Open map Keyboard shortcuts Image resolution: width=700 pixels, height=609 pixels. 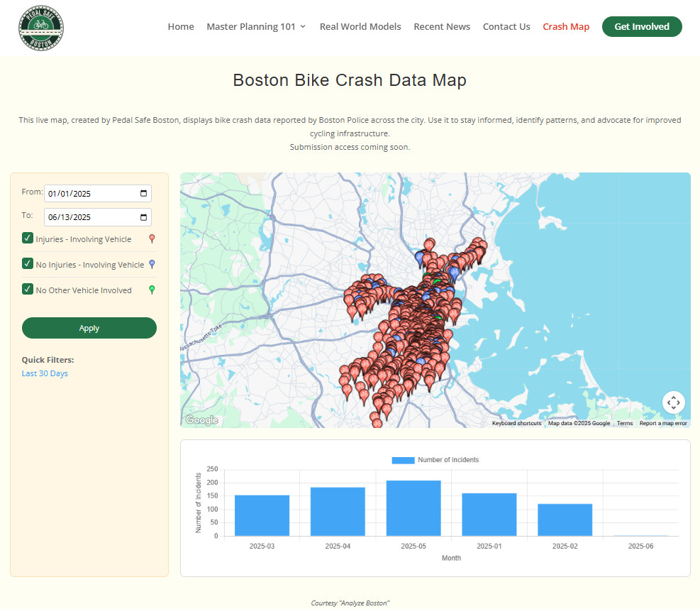click(516, 423)
